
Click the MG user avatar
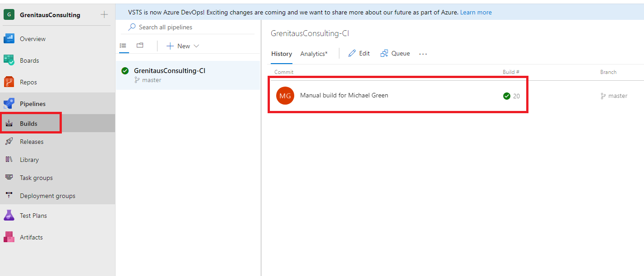point(285,96)
